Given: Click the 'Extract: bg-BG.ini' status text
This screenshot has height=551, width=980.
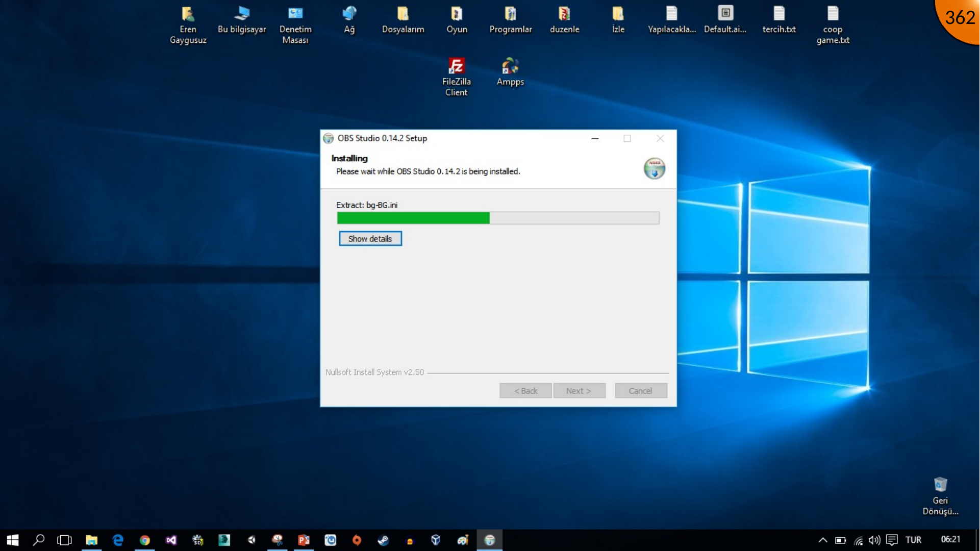Looking at the screenshot, I should click(366, 205).
